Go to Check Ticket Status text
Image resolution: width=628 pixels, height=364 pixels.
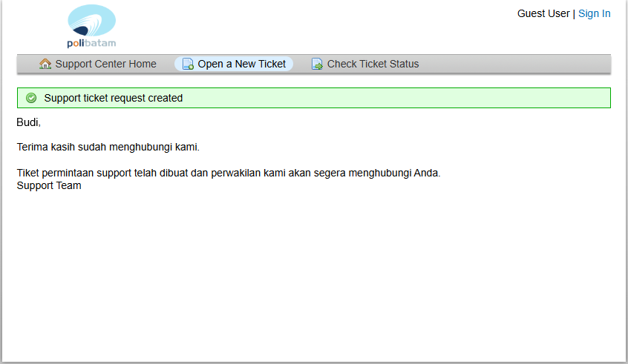pyautogui.click(x=373, y=64)
